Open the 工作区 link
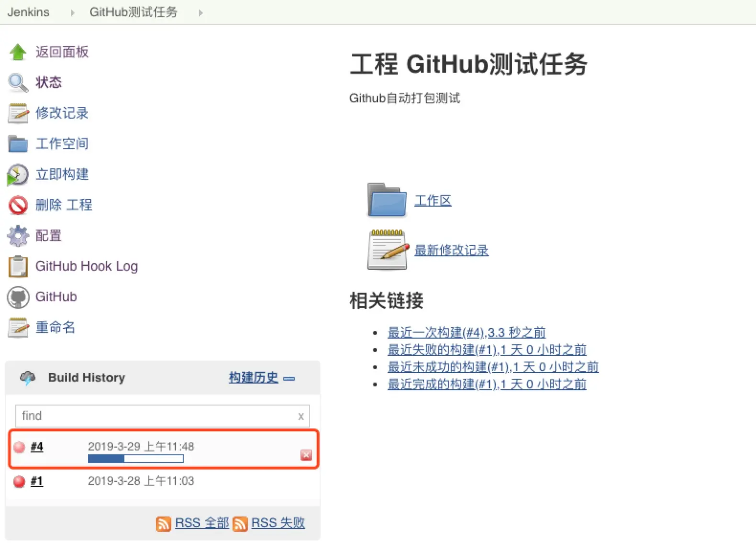Viewport: 756px width, 549px height. click(x=433, y=200)
